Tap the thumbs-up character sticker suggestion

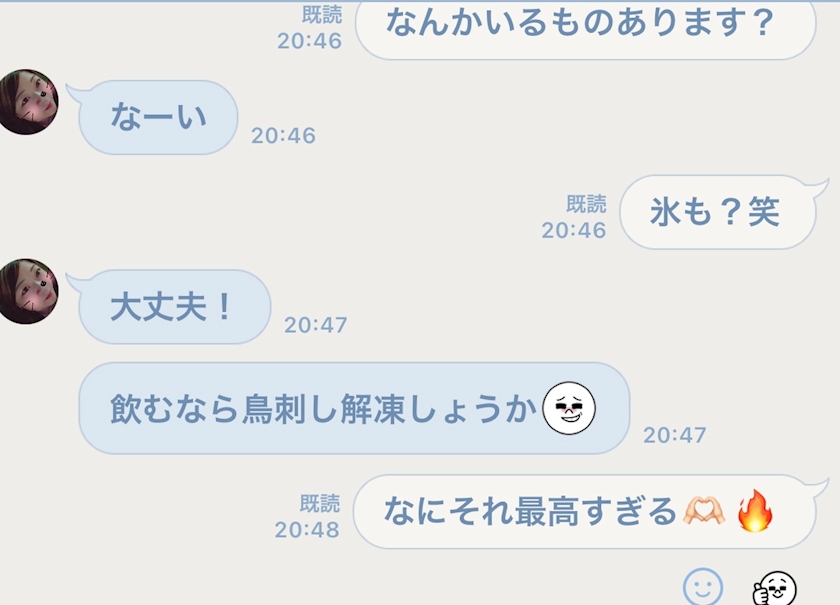coord(775,588)
